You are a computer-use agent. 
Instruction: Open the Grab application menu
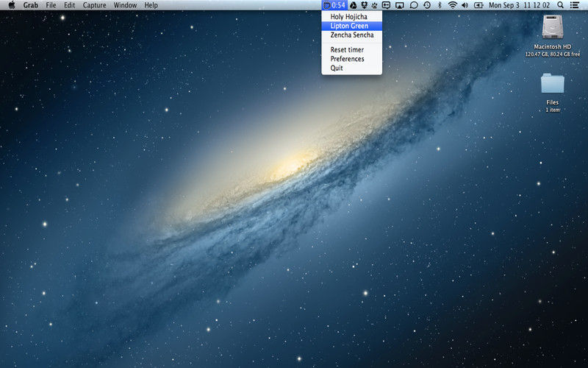pos(30,5)
